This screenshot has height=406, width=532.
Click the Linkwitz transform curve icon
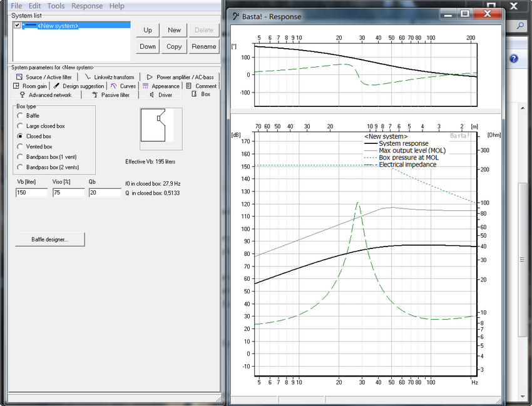coord(88,77)
